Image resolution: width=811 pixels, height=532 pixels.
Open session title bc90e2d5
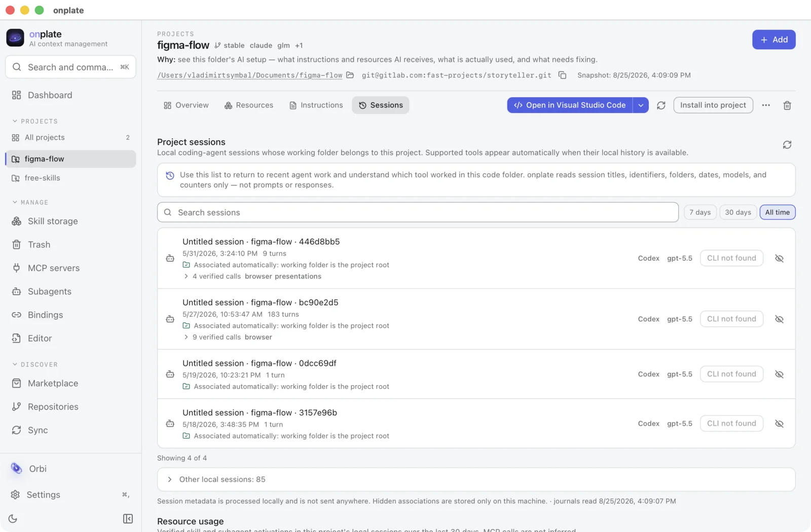click(261, 302)
